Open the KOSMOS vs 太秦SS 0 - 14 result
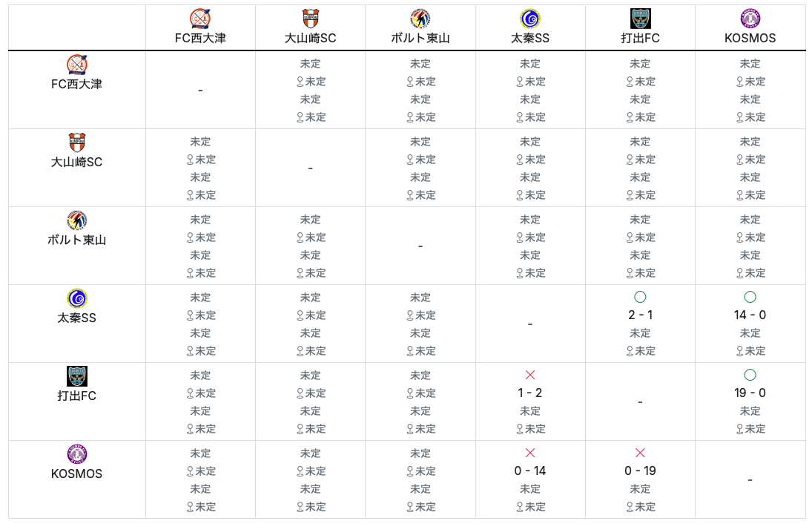This screenshot has height=524, width=812. click(x=529, y=471)
